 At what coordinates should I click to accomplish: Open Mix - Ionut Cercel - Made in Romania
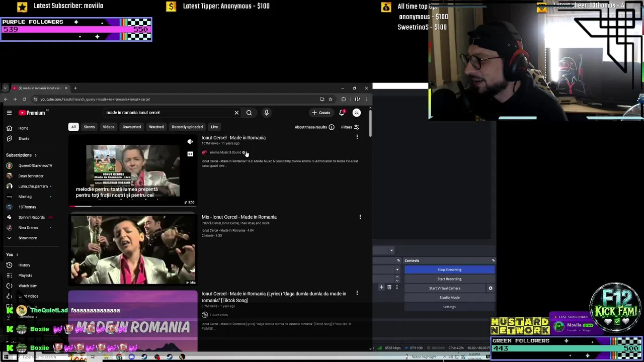pyautogui.click(x=239, y=217)
